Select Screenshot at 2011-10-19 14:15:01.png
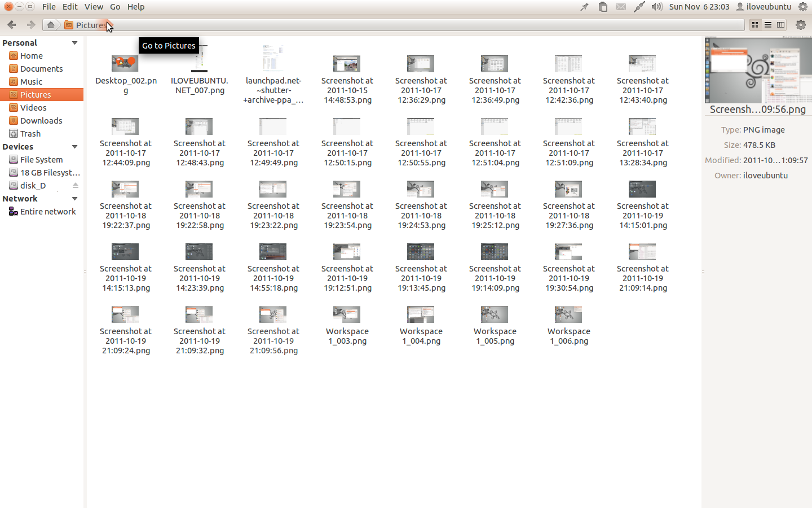Viewport: 812px width, 508px height. (642, 205)
